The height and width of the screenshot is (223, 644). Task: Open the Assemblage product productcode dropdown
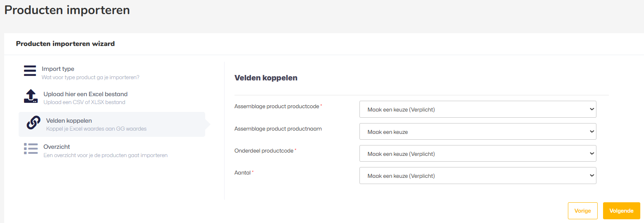click(x=478, y=109)
